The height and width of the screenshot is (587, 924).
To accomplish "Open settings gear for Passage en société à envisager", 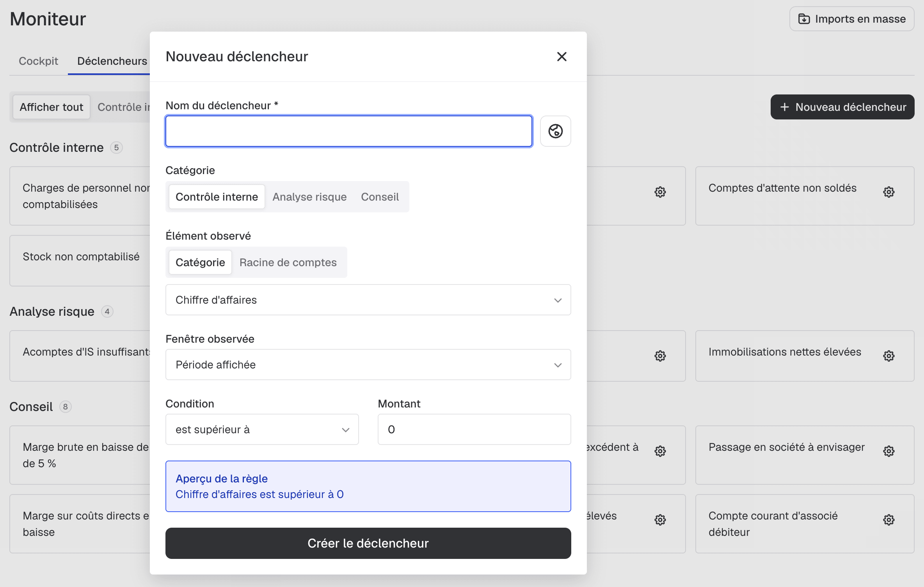I will [x=888, y=451].
